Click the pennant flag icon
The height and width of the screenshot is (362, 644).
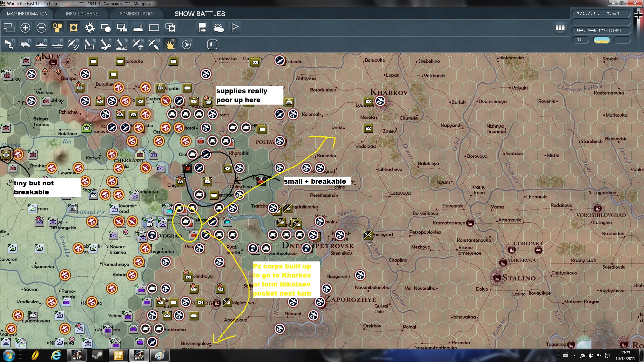[234, 27]
